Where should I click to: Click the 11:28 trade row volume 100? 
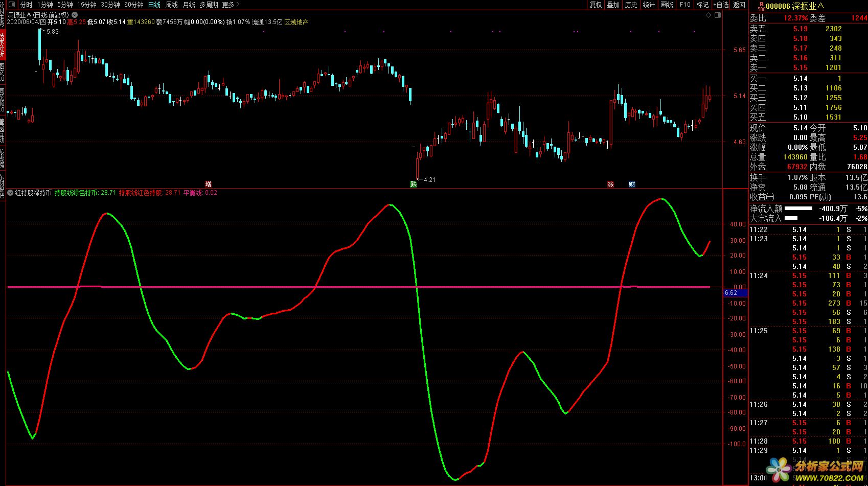pos(808,441)
